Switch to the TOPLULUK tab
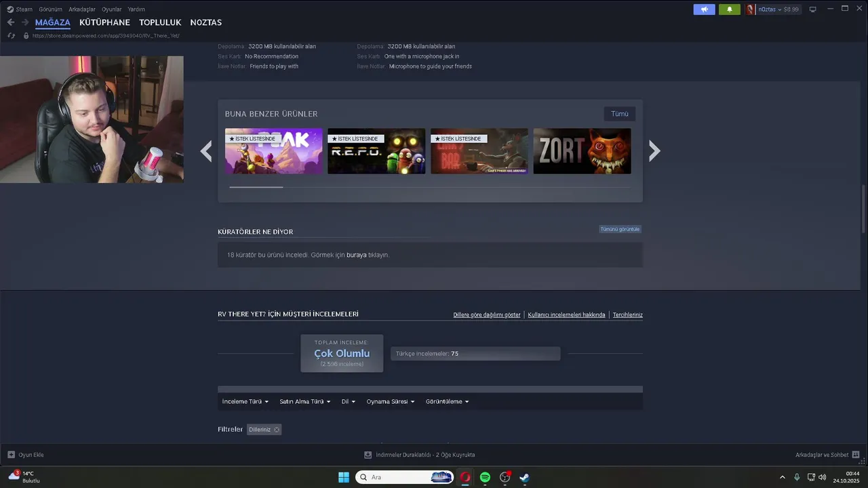 point(160,22)
